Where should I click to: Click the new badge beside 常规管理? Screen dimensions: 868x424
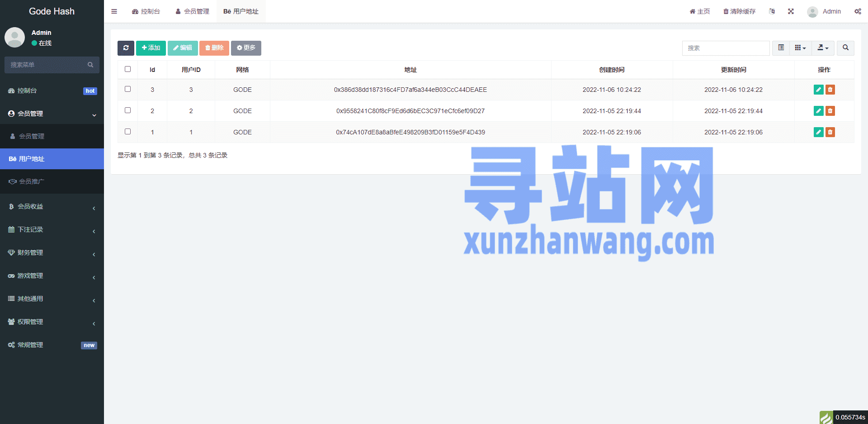[89, 345]
